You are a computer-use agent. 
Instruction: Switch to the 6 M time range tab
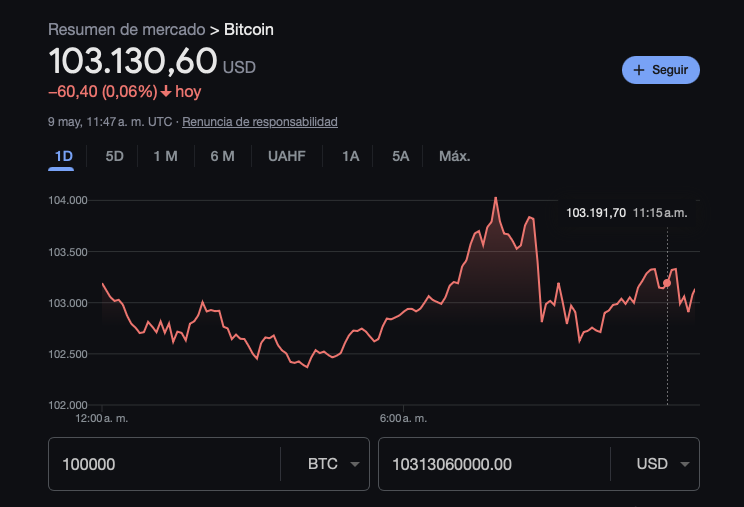pos(223,156)
